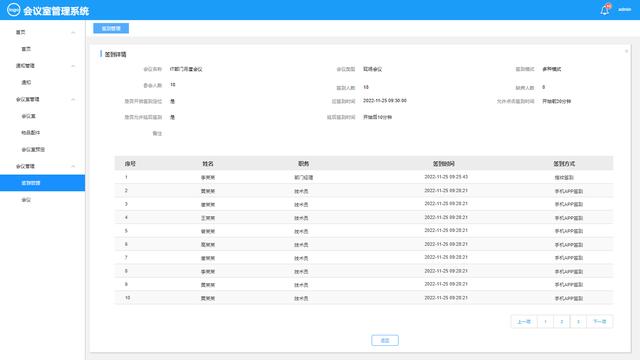Viewport: 640px width, 360px height.
Task: Click the 技术员 cell in row 4
Action: pyautogui.click(x=301, y=218)
